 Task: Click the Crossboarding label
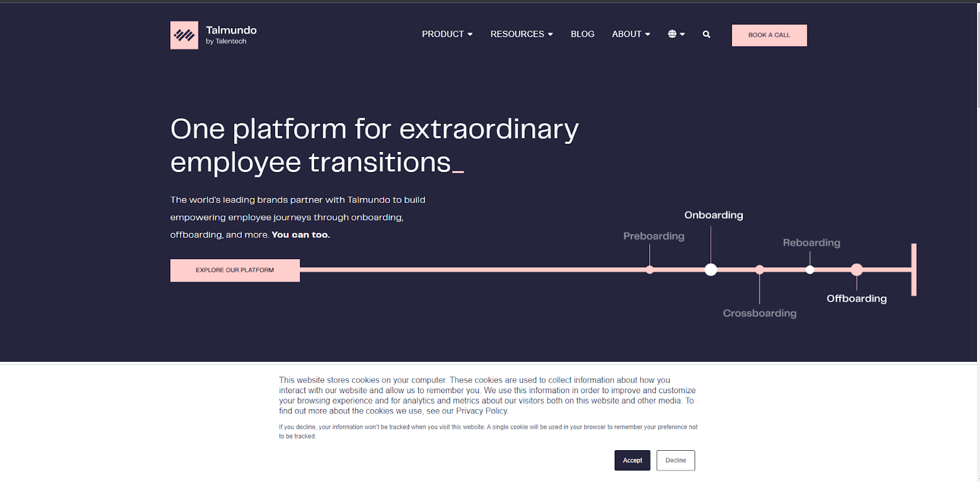759,314
